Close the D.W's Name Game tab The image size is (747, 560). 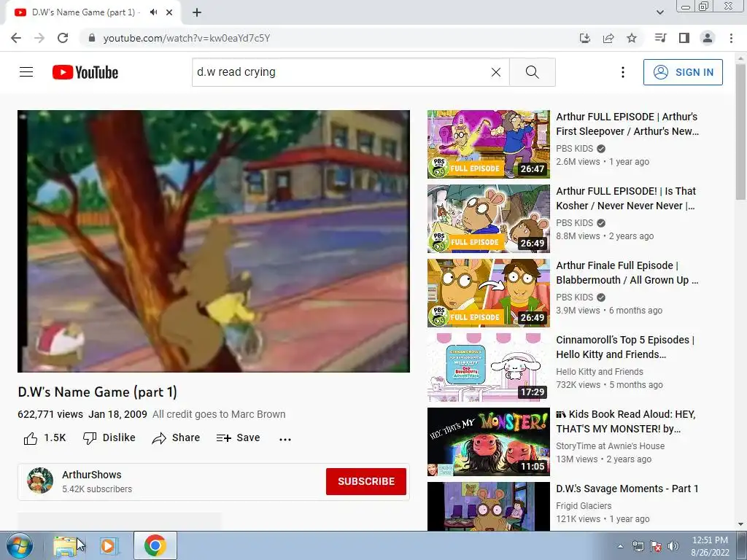tap(169, 12)
